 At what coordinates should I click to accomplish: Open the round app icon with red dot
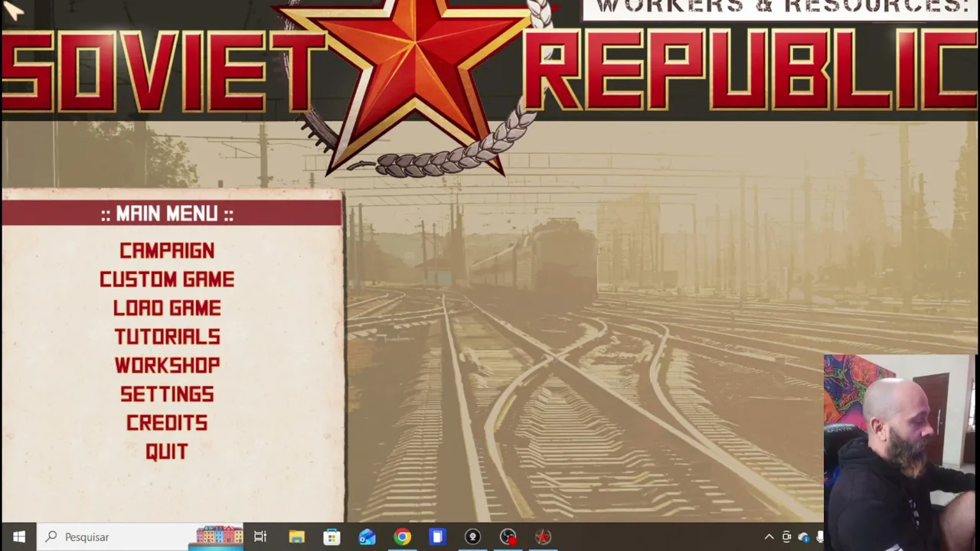[508, 537]
